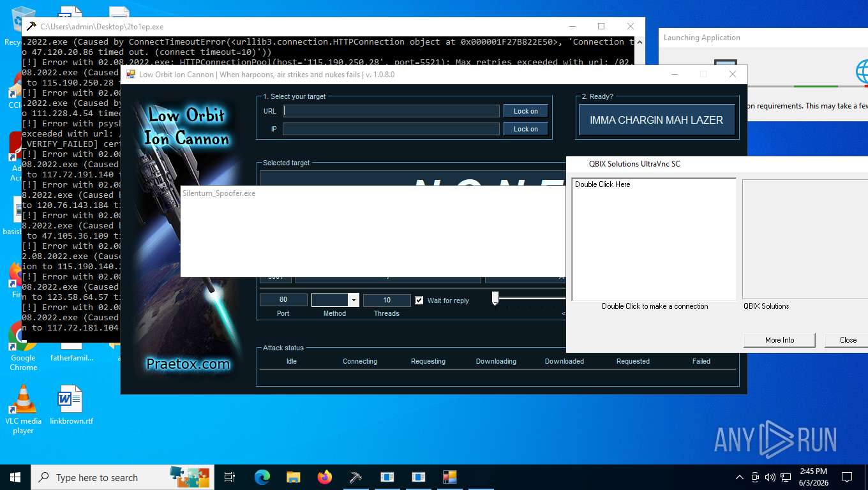Click the Downloaded attack status label
The image size is (868, 490).
tap(564, 361)
